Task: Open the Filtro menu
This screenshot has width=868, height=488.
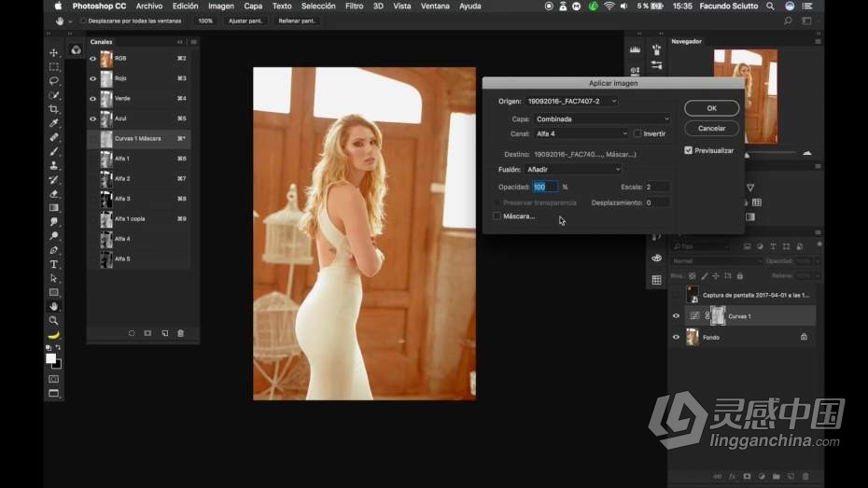Action: 355,7
